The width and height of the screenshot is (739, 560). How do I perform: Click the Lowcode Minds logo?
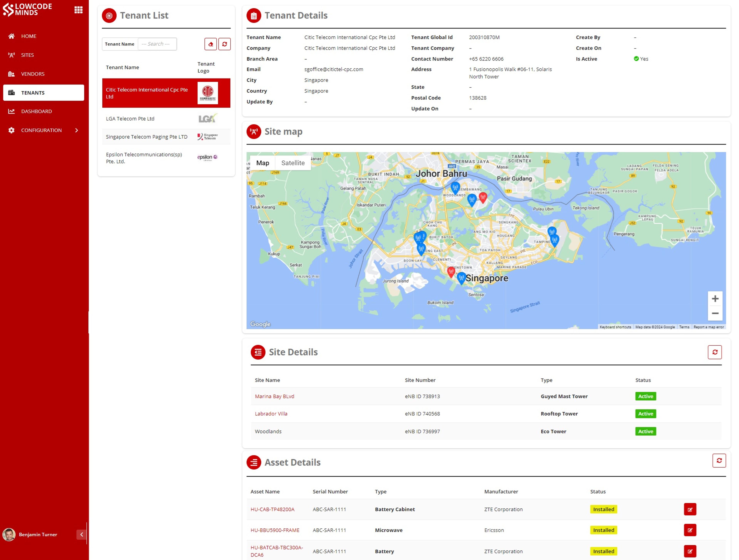(27, 10)
